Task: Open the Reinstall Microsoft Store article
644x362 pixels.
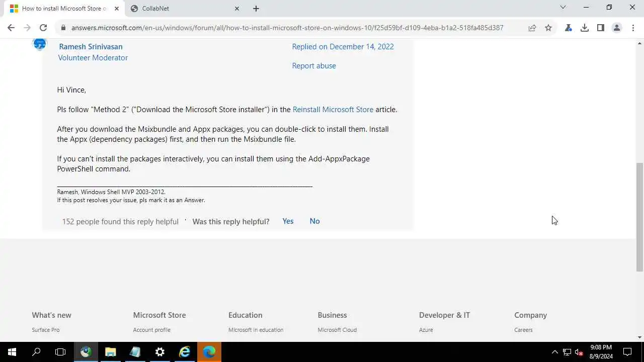Action: pos(333,109)
